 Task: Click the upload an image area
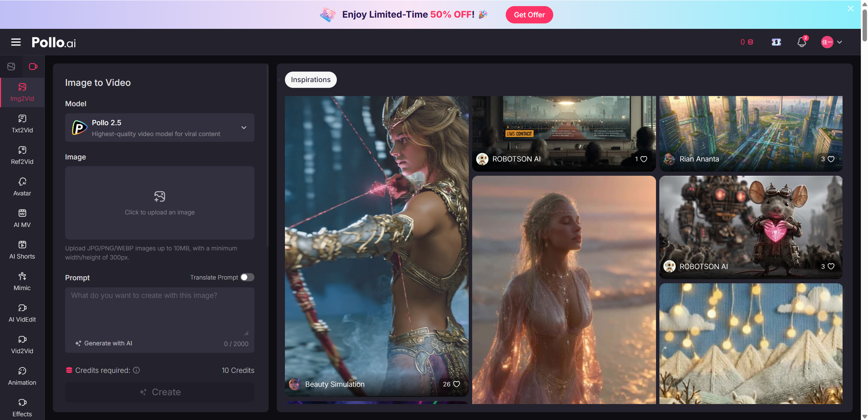(x=159, y=203)
